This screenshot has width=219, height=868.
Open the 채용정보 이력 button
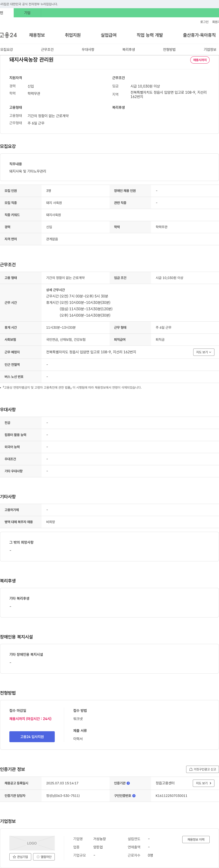click(x=196, y=839)
